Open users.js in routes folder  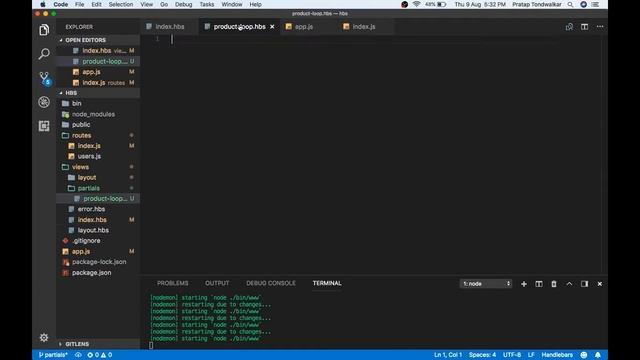98,156
